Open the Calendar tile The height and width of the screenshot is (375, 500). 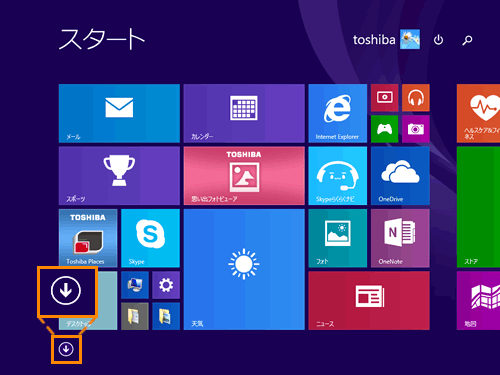click(244, 113)
